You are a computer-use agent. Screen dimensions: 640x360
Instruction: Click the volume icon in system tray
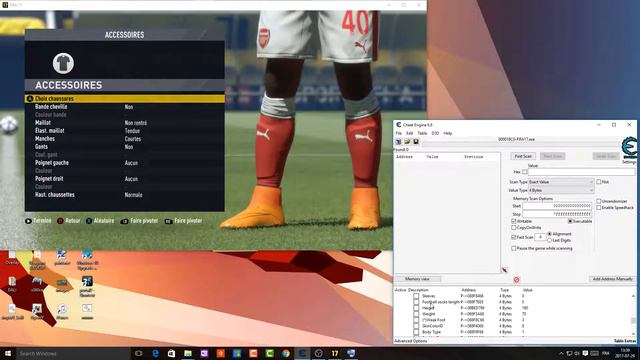pyautogui.click(x=577, y=353)
